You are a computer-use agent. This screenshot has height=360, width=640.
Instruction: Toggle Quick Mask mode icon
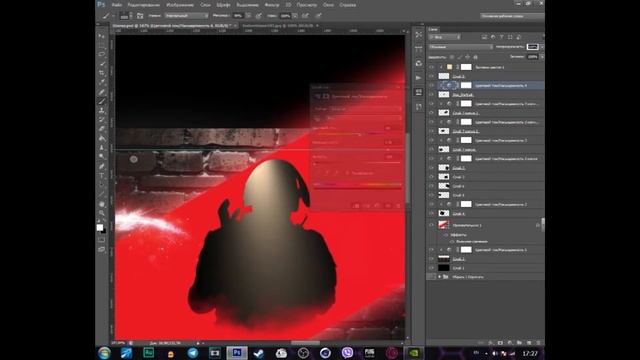pyautogui.click(x=102, y=240)
